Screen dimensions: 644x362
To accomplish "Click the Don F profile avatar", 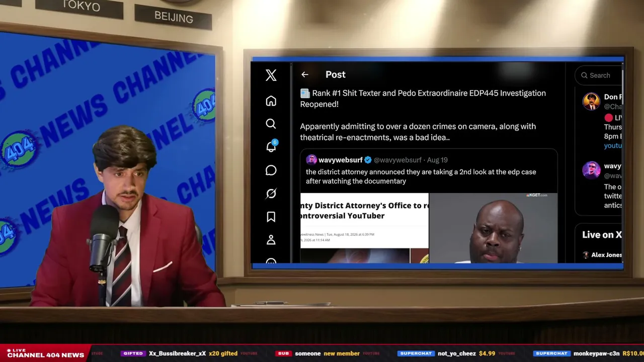I will 591,102.
